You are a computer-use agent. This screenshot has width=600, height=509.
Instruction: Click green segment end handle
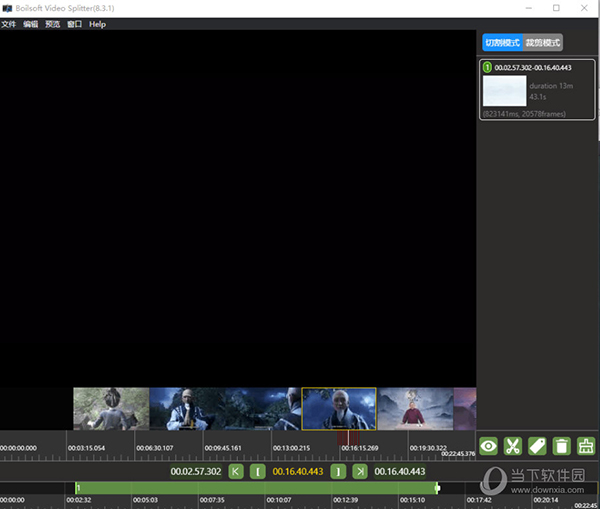click(x=437, y=488)
